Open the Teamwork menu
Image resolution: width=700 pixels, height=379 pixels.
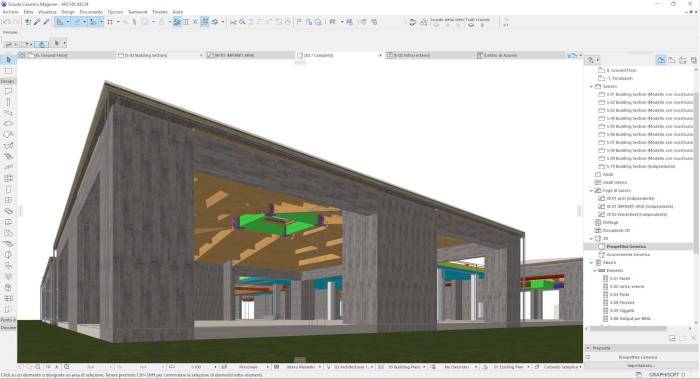tap(138, 12)
